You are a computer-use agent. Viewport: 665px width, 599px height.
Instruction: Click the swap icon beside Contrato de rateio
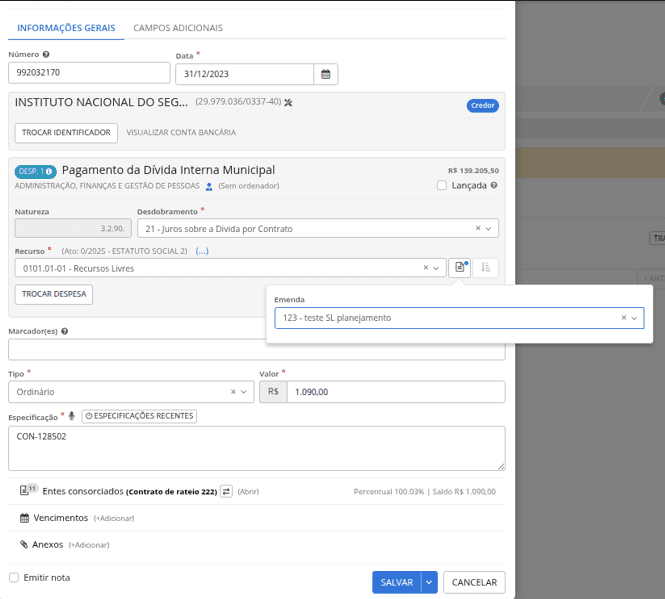click(x=226, y=491)
